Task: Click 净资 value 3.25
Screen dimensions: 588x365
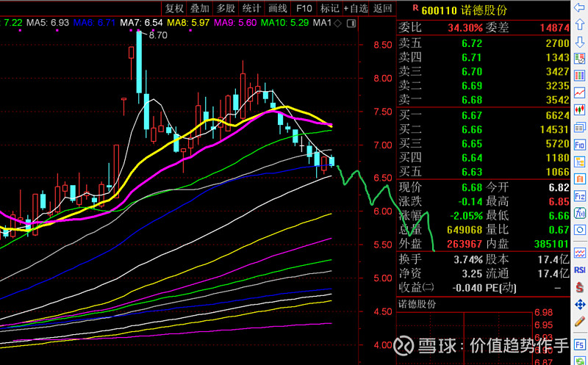Action: coord(472,273)
